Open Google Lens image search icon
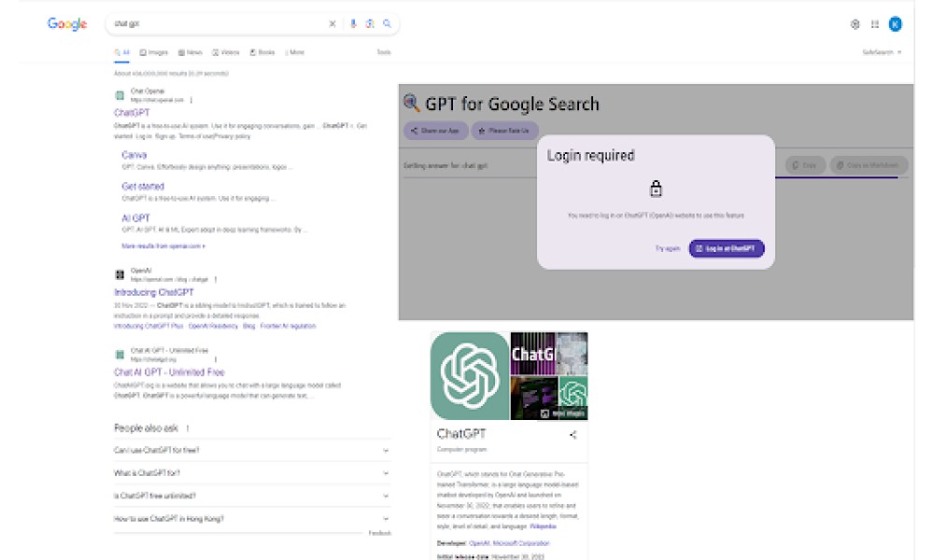 pos(370,24)
